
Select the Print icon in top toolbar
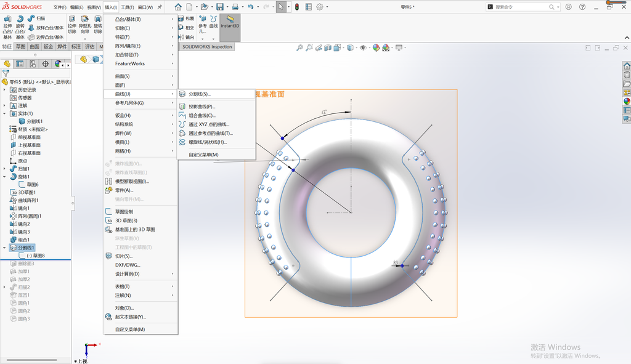[x=235, y=7]
